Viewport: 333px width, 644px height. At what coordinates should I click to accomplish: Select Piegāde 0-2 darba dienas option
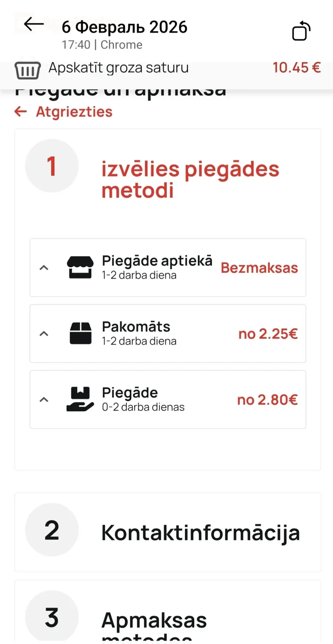tap(143, 399)
